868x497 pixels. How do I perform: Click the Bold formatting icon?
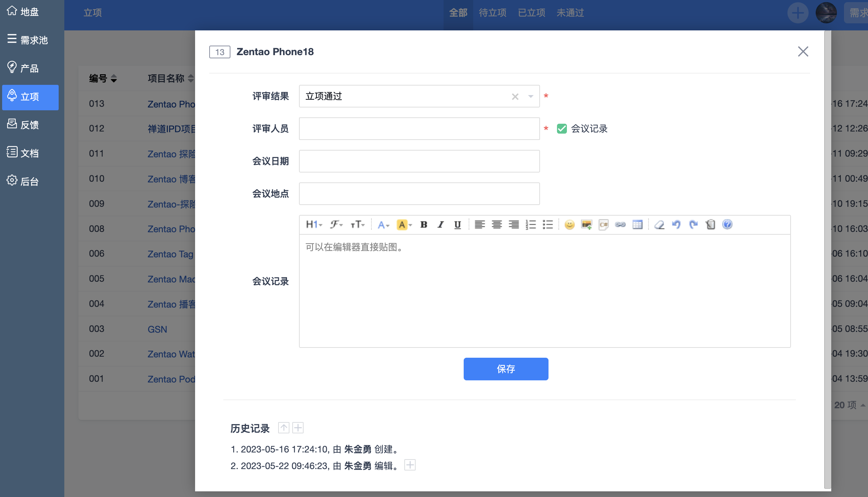[x=423, y=224]
